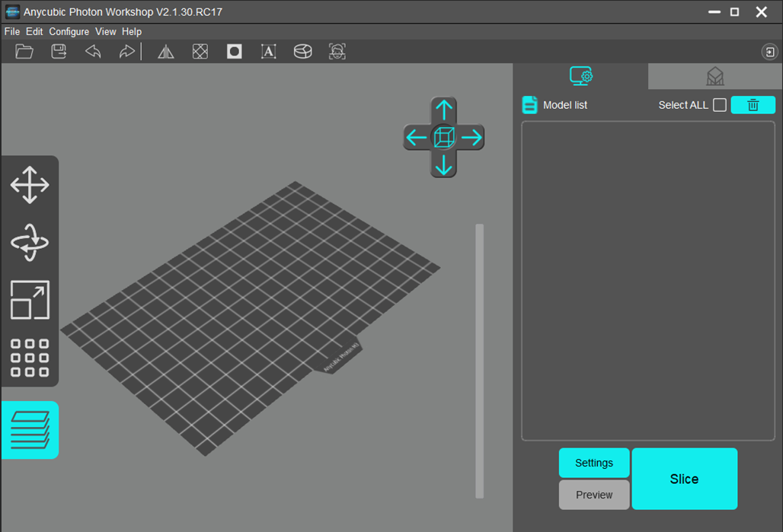Open the Text tool with the A icon
The height and width of the screenshot is (532, 783).
pos(269,52)
